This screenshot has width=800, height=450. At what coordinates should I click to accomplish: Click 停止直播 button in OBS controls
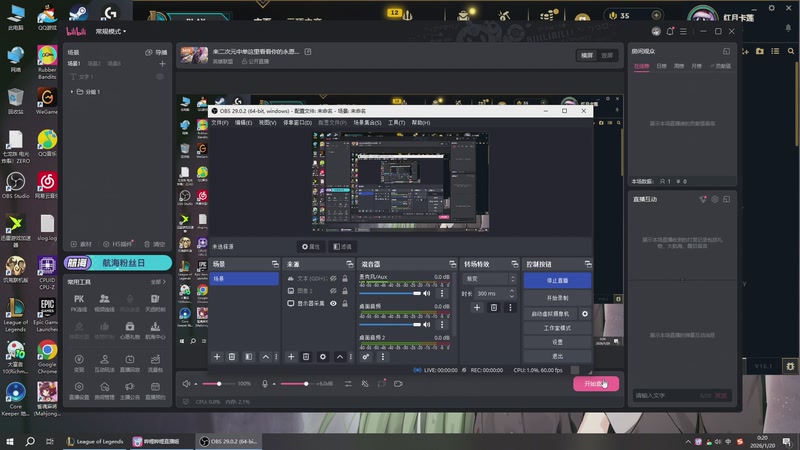(x=557, y=280)
